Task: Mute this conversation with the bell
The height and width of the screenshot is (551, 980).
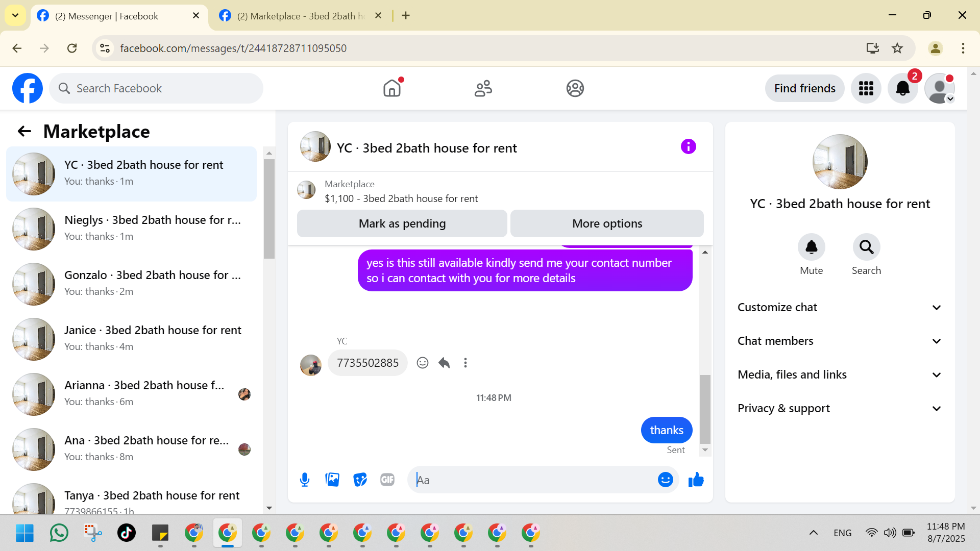Action: click(x=811, y=247)
